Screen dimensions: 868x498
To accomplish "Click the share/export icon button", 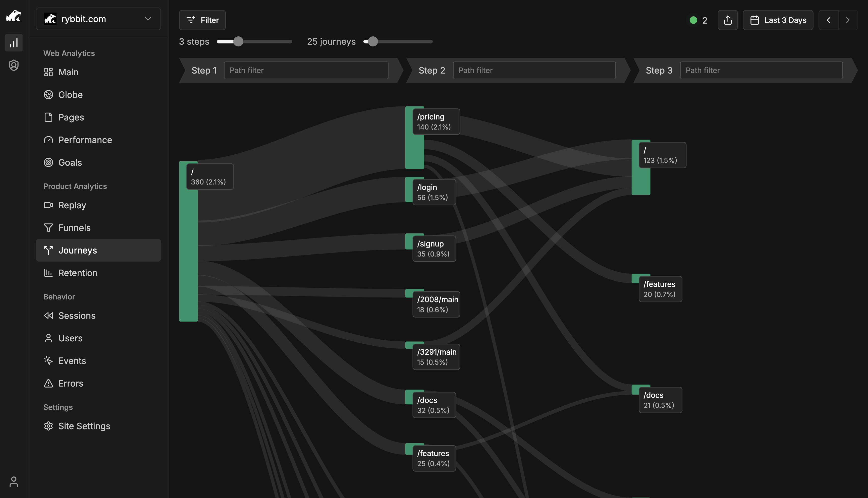I will click(x=727, y=20).
